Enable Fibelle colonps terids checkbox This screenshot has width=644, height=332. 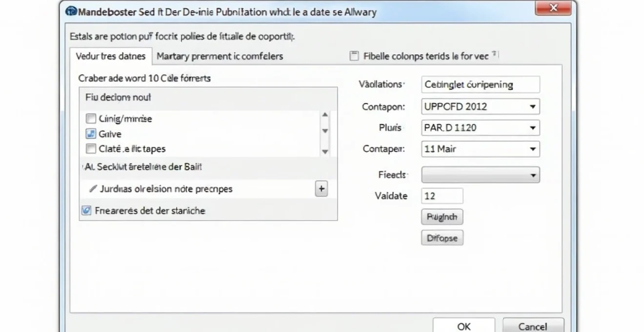(x=354, y=56)
